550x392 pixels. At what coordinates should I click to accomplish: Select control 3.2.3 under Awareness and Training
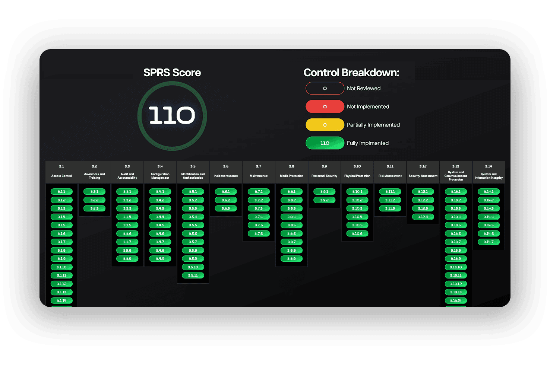click(94, 208)
